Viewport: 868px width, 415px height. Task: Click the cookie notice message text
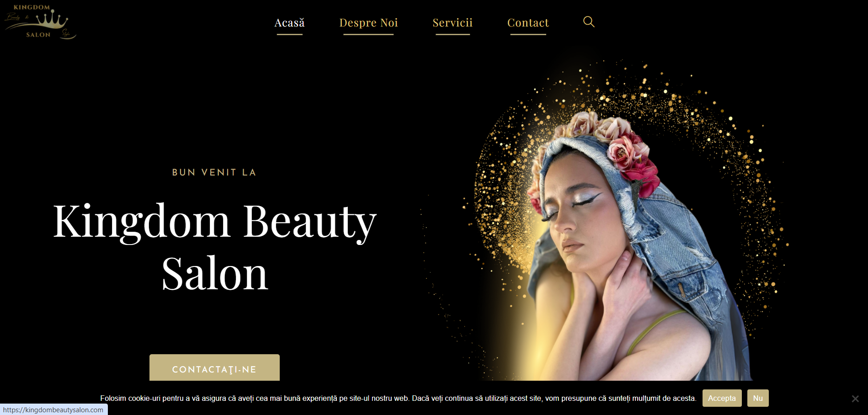(398, 398)
